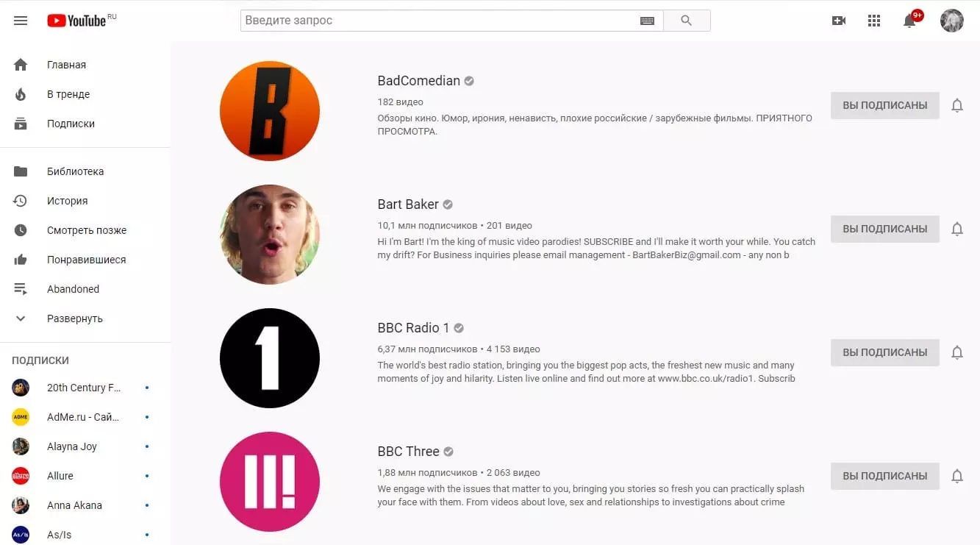
Task: Click the 20th Century Fox channel avatar
Action: [21, 388]
